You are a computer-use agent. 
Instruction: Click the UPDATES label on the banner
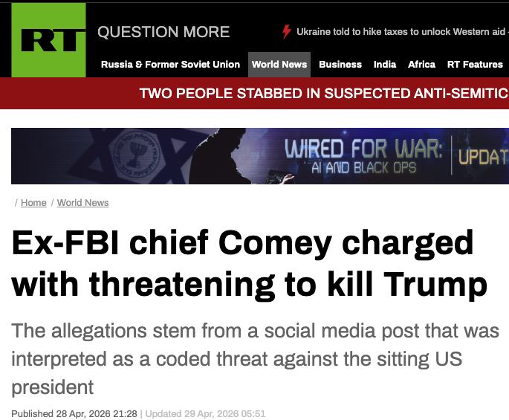(x=483, y=157)
